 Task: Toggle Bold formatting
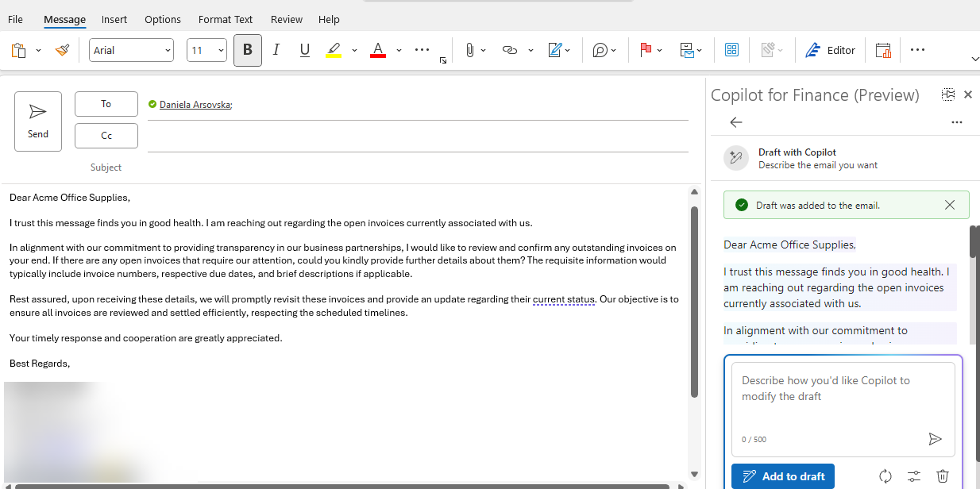(248, 50)
